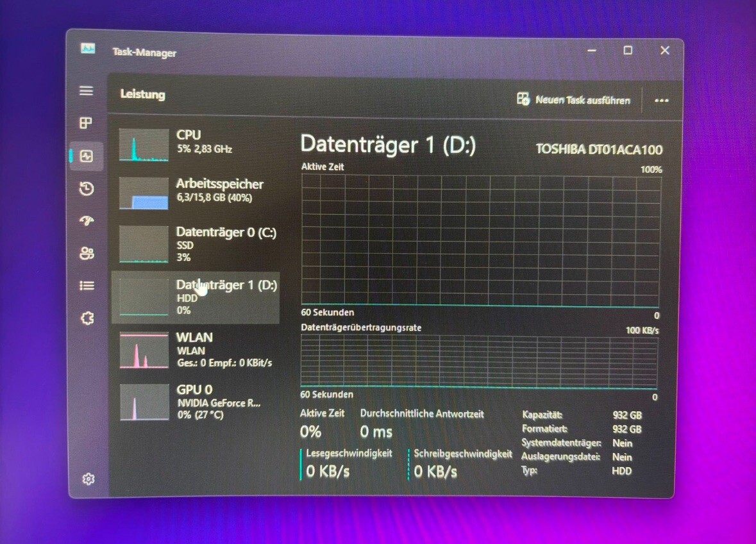The height and width of the screenshot is (544, 756).
Task: Open the Startup apps icon
Action: point(87,220)
